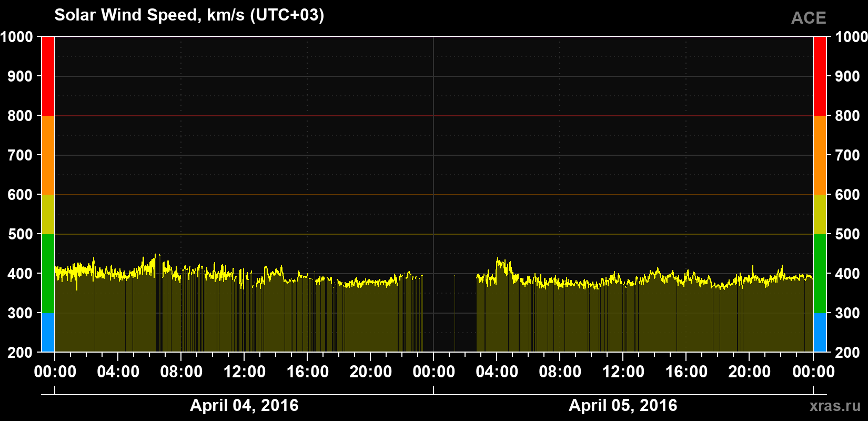Click the "00:00" label ending April 05
Screen dimensions: 868x421
pyautogui.click(x=813, y=372)
